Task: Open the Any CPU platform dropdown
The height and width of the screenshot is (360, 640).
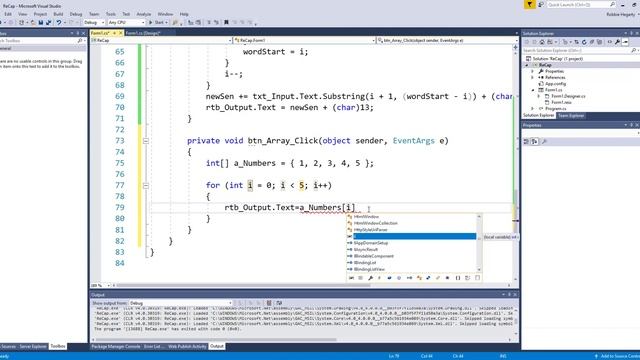Action: tap(126, 22)
